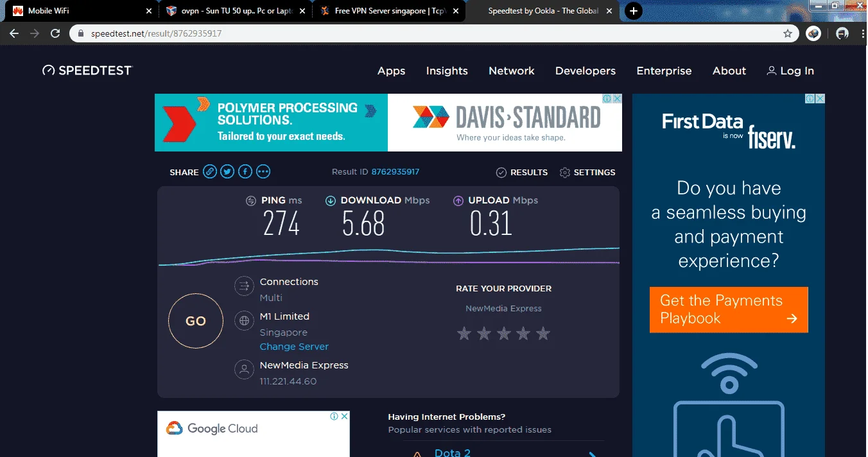Image resolution: width=868 pixels, height=457 pixels.
Task: Share result via link icon
Action: click(210, 171)
